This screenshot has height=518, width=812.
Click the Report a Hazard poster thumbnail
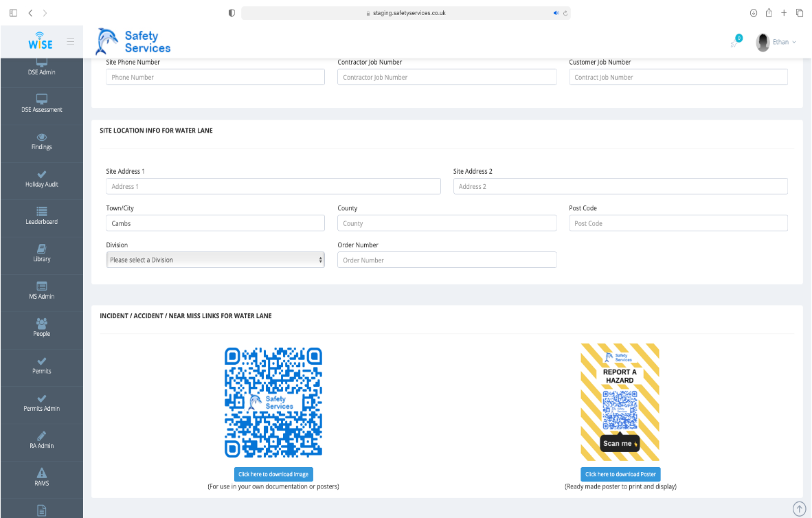[620, 402]
